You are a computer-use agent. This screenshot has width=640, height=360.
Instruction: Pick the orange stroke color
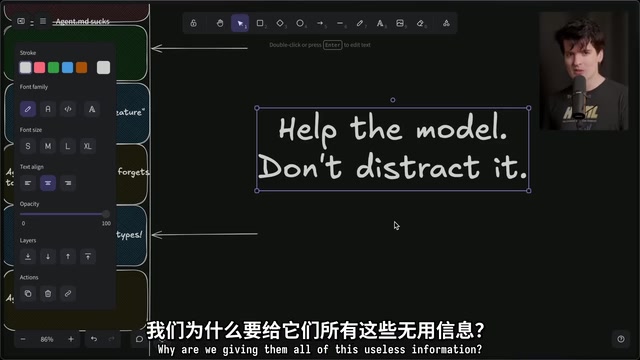coord(82,67)
